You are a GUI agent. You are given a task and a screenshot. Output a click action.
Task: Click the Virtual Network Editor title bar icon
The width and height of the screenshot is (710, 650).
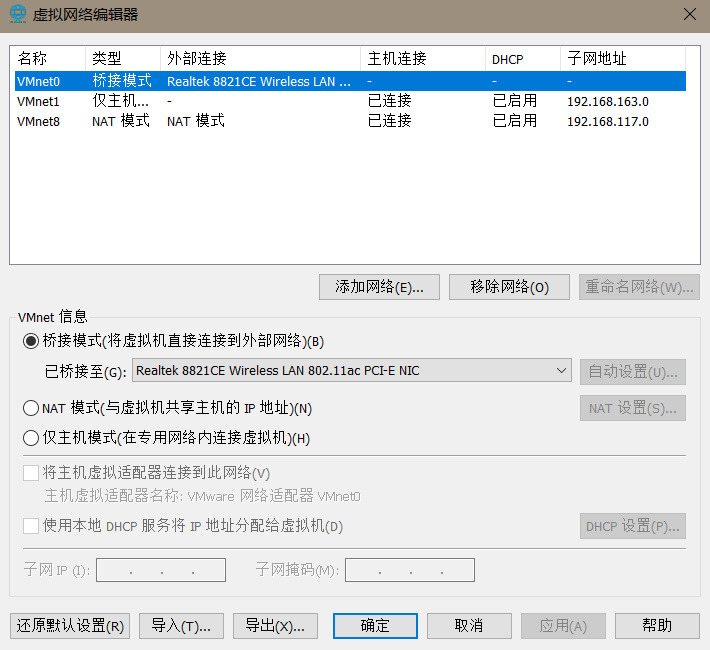(18, 14)
